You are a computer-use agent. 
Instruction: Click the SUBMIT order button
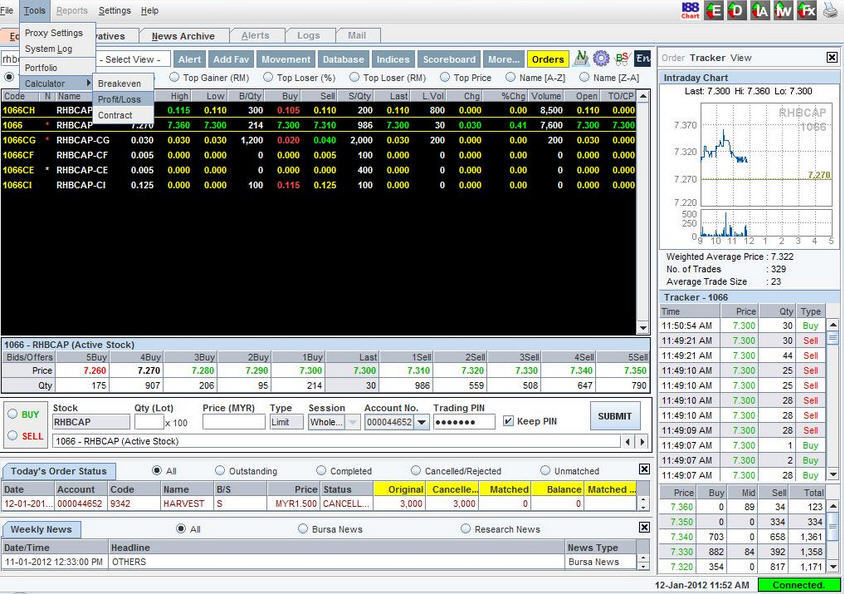pos(614,416)
